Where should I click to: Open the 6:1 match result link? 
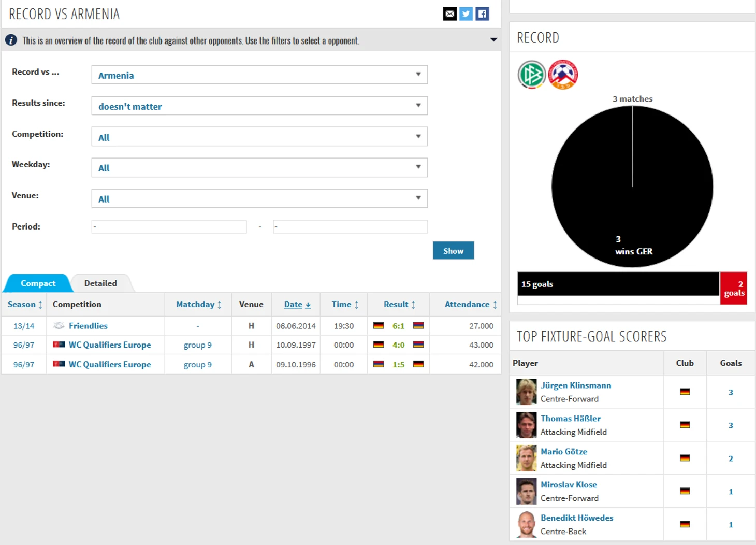398,326
